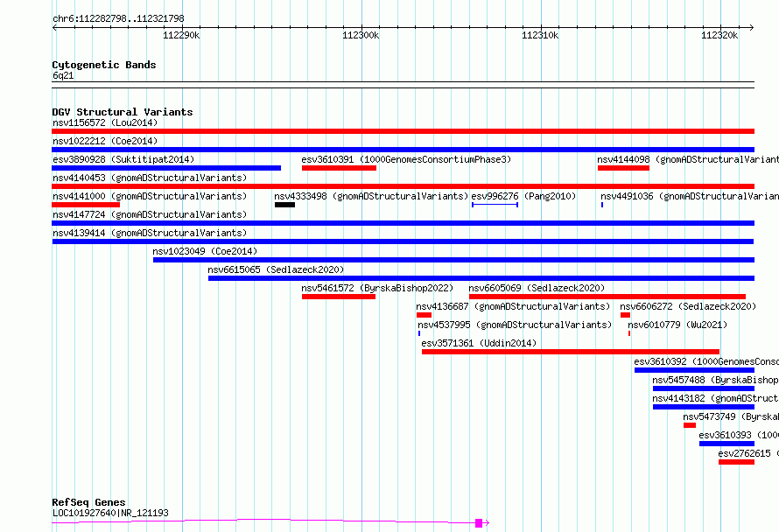Select the nsv1022212 (Coe2014) blue variant bar
The width and height of the screenshot is (779, 532).
(403, 150)
